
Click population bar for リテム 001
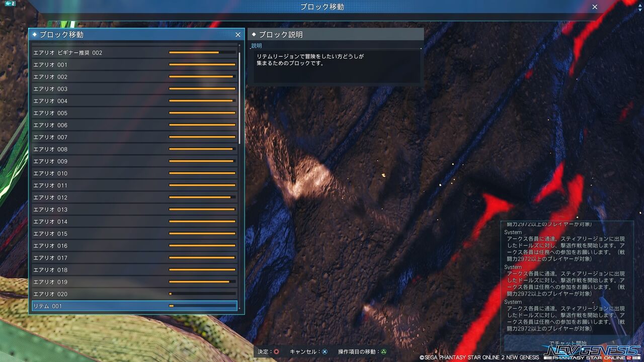pos(202,306)
